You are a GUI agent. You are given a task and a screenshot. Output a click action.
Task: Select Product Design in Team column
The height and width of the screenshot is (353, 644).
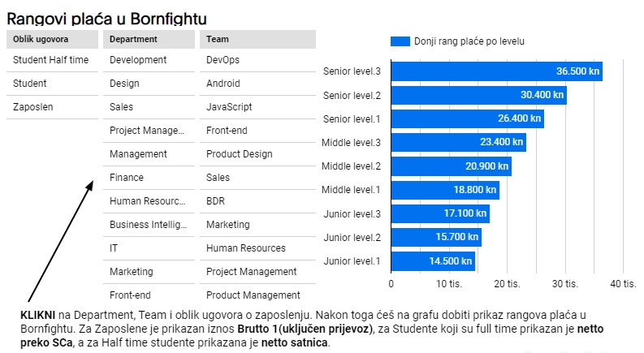pyautogui.click(x=237, y=154)
